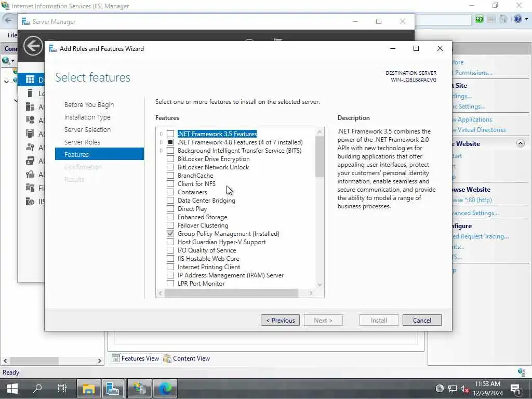Check Background Intelligent Transfer Service (BITS)
This screenshot has width=532, height=399.
click(x=170, y=150)
